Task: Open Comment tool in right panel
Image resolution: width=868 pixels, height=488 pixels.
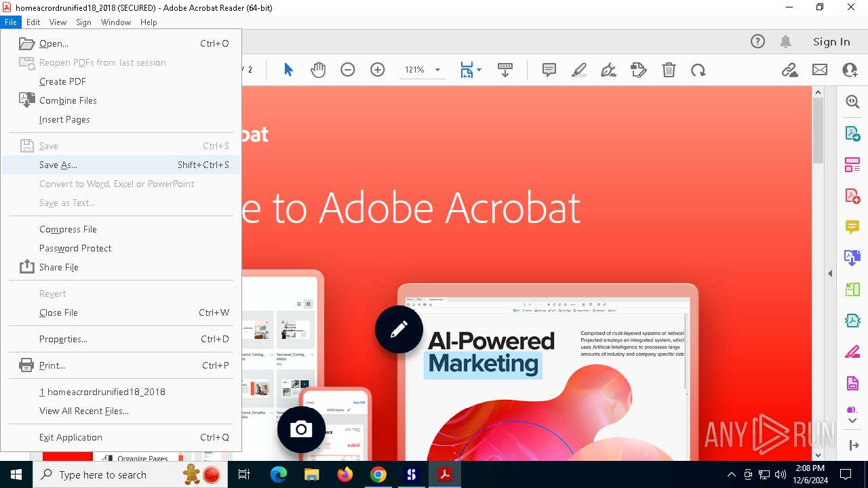Action: 852,227
